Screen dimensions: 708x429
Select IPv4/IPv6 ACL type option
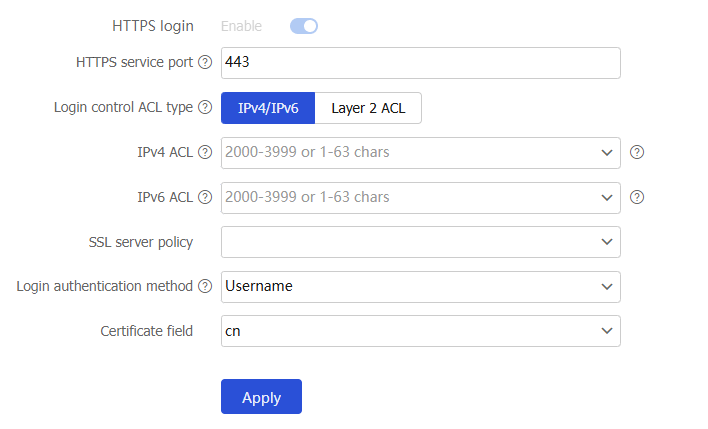[x=268, y=108]
